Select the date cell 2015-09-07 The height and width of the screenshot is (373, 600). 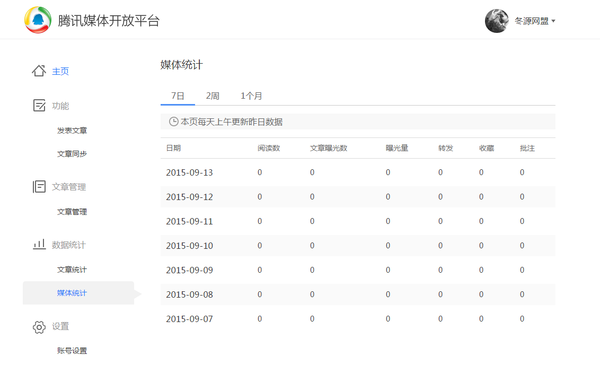tap(189, 319)
